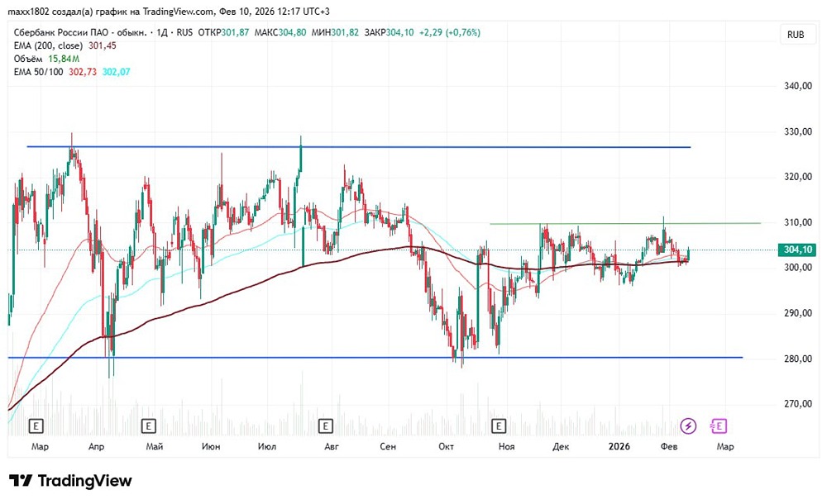Click the +2,29 (+0,76%) change value
Viewport: 827px width, 504px height.
[450, 32]
